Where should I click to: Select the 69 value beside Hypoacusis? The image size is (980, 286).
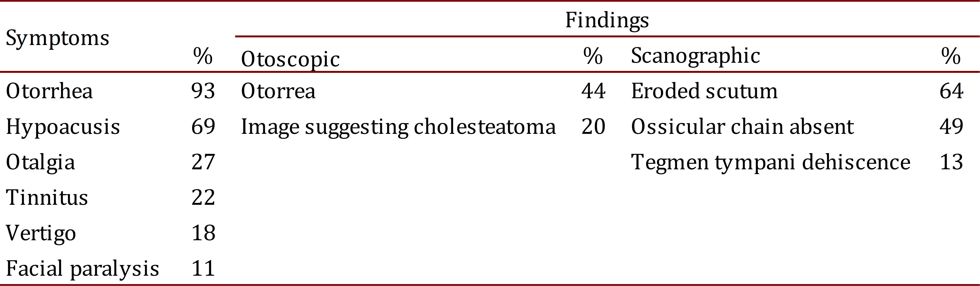pyautogui.click(x=203, y=127)
